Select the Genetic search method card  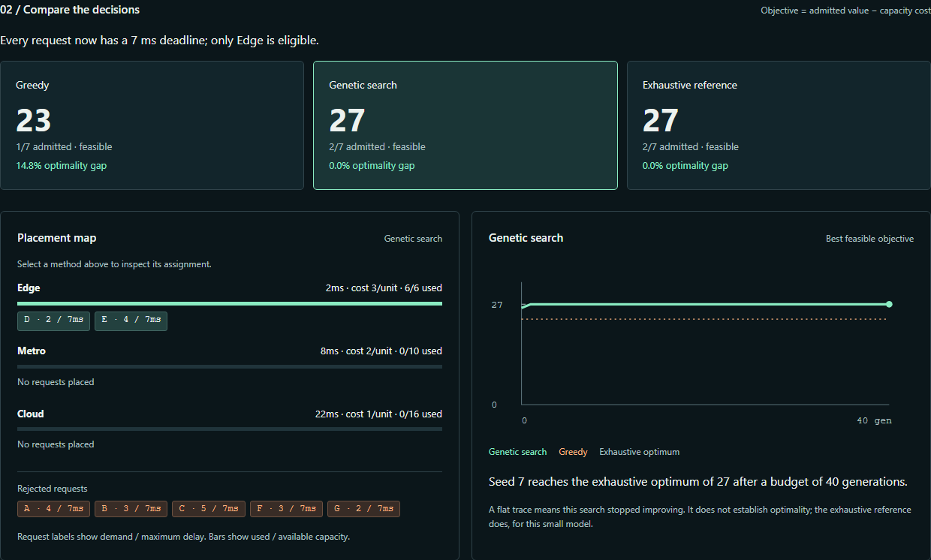pyautogui.click(x=465, y=125)
